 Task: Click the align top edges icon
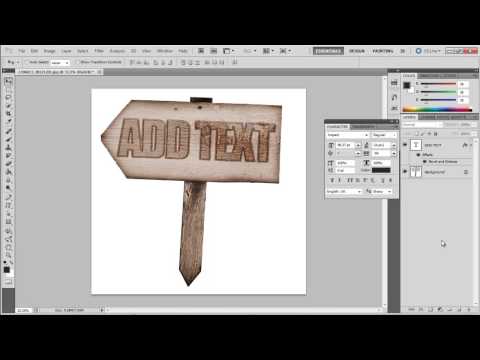click(132, 62)
